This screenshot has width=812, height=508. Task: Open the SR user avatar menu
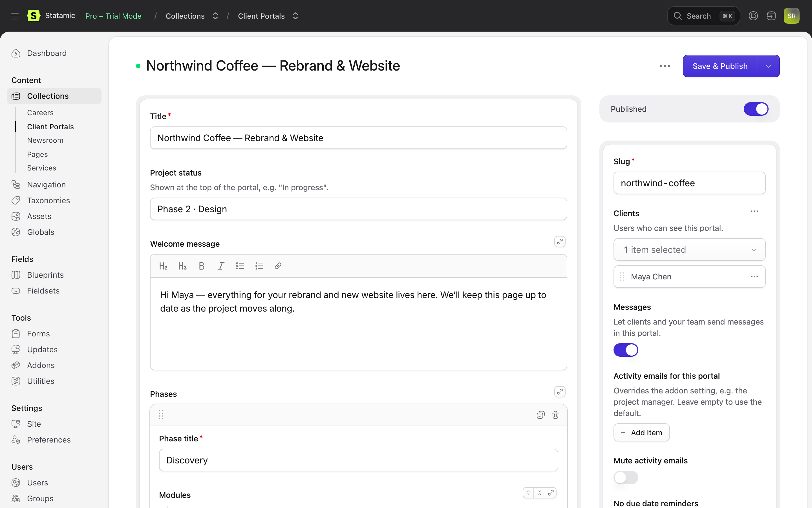click(791, 16)
